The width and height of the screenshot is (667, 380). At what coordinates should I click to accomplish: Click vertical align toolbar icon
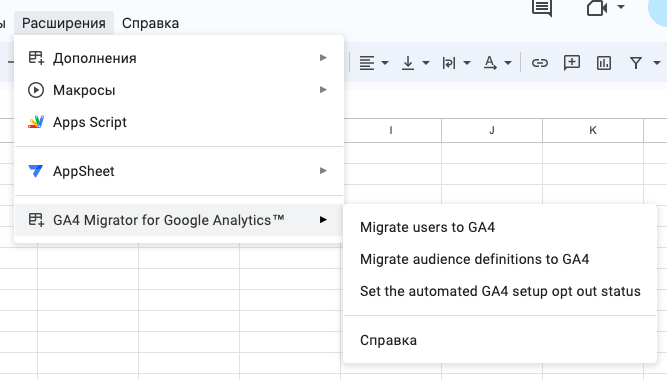408,63
